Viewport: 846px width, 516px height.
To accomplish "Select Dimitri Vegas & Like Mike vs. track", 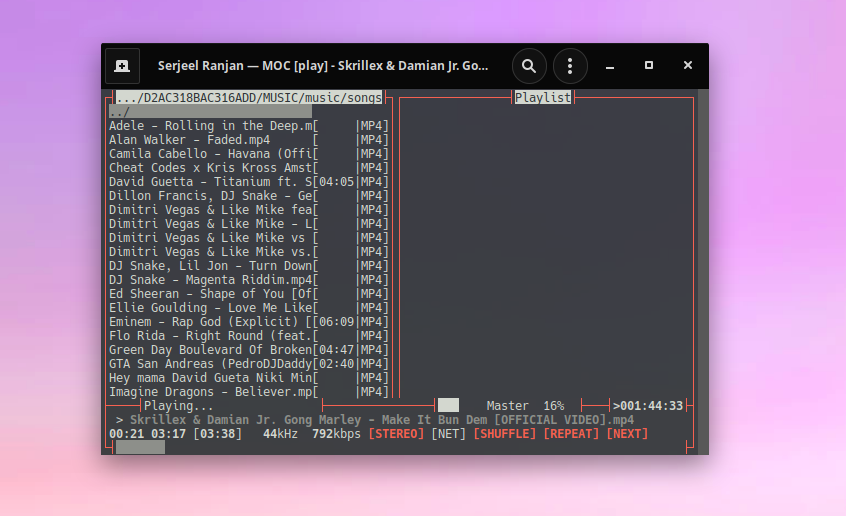I will click(248, 252).
